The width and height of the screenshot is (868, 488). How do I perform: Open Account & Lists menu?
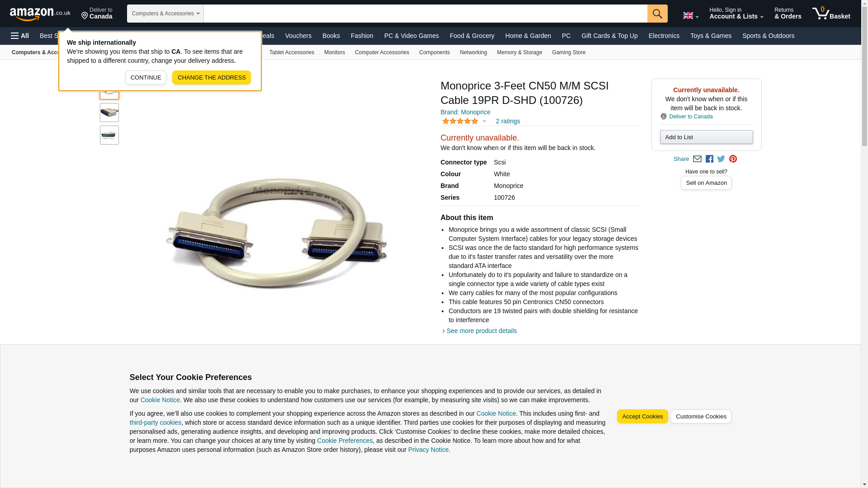(736, 14)
